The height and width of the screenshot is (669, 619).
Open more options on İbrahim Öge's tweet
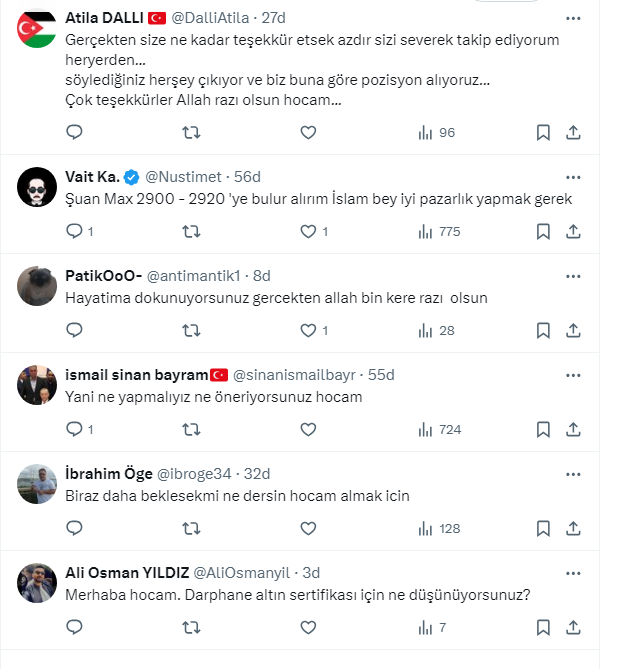tap(572, 473)
